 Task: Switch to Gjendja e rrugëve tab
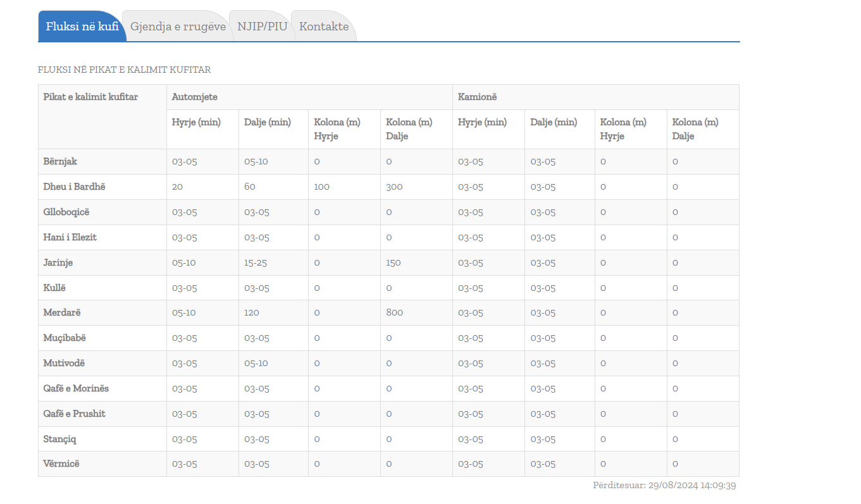click(178, 27)
